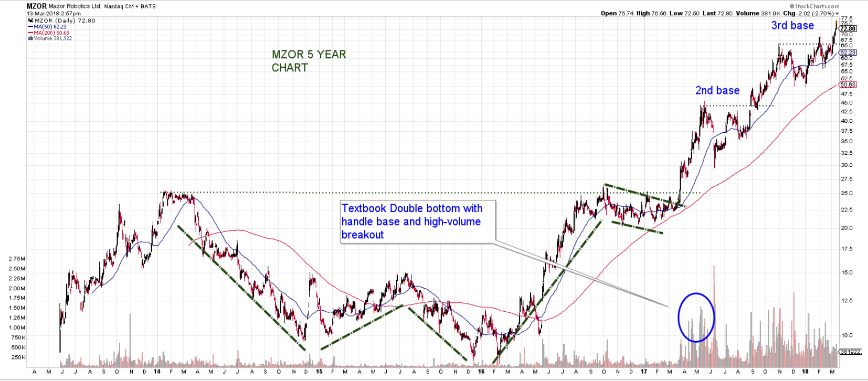This screenshot has width=868, height=381.
Task: Click the 45.0 price axis label
Action: pyautogui.click(x=846, y=103)
